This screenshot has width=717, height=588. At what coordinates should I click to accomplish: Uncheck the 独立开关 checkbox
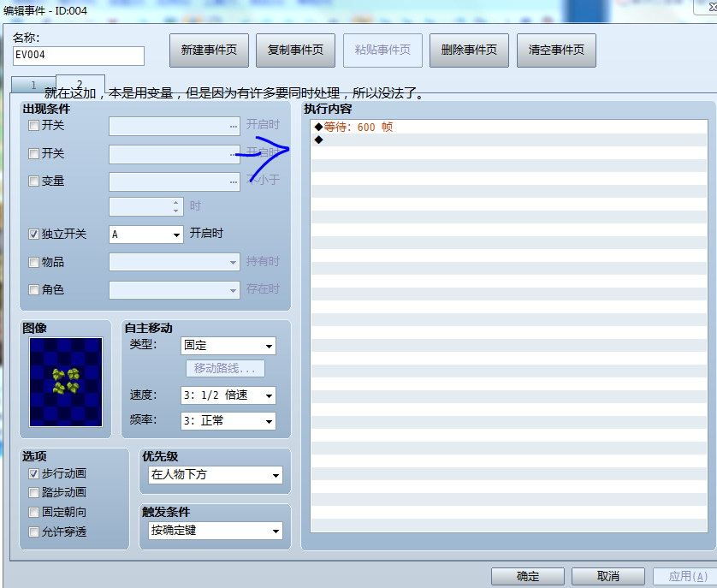click(33, 235)
